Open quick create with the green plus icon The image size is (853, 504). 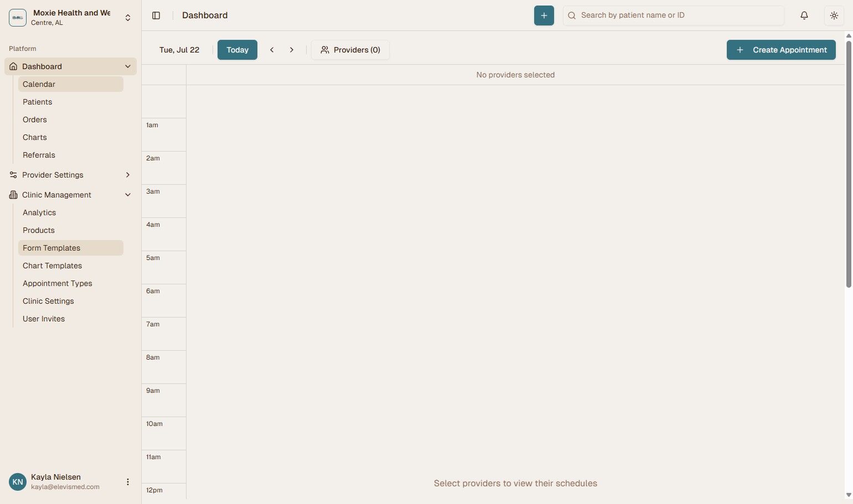point(544,15)
